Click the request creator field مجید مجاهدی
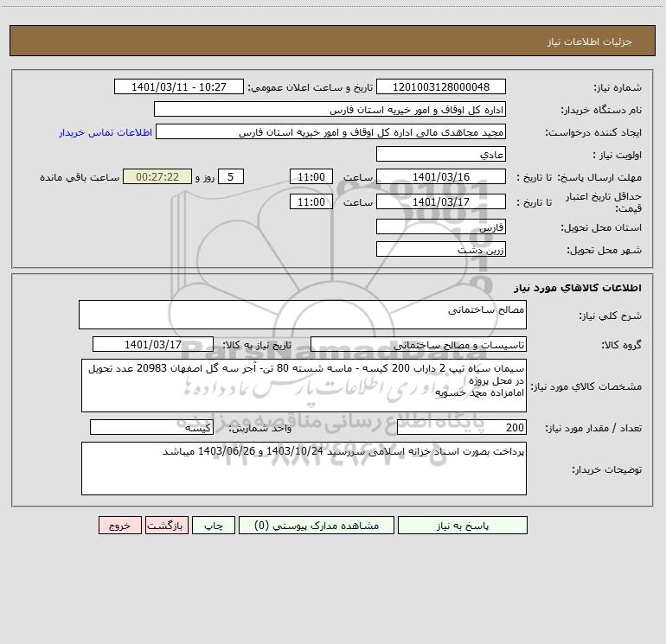 click(331, 131)
